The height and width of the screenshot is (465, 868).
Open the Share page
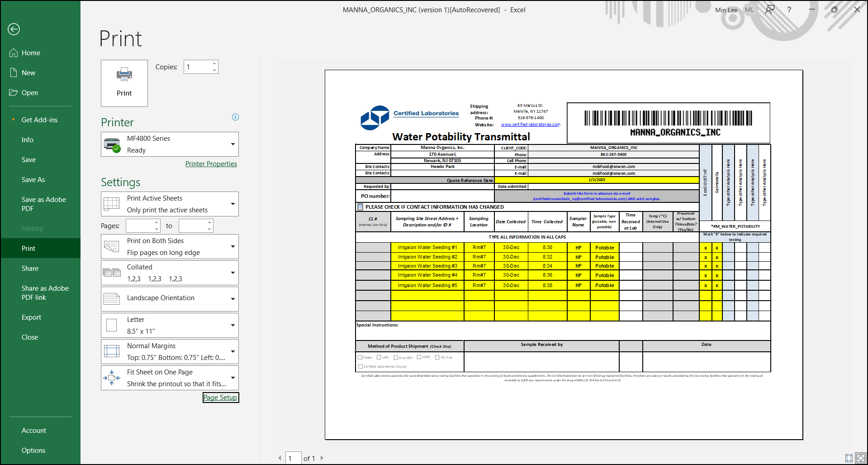40,268
